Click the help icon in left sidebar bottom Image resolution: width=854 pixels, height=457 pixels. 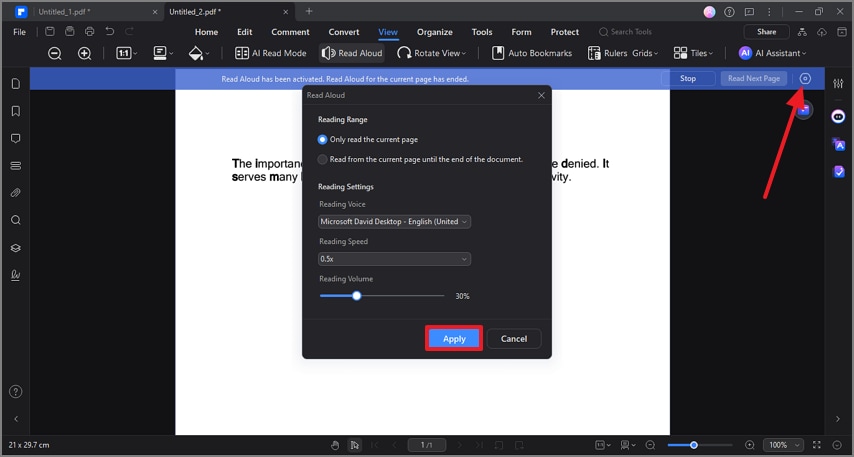pyautogui.click(x=16, y=391)
